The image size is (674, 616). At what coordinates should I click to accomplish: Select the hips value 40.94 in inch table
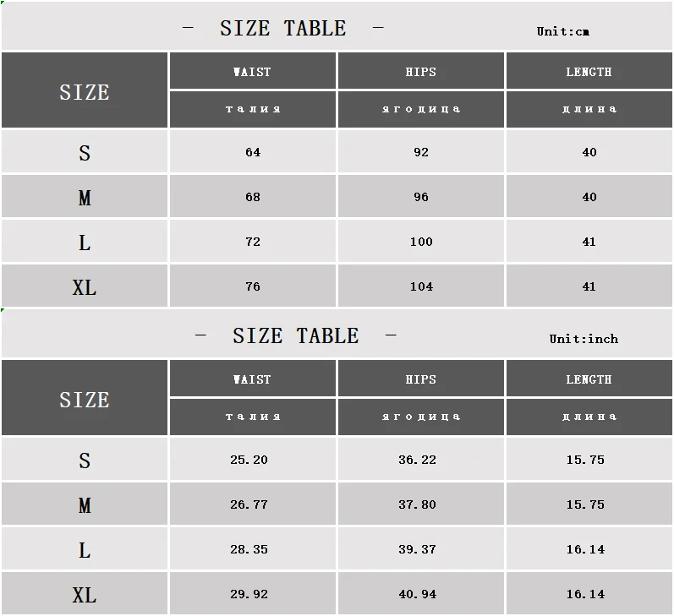pyautogui.click(x=418, y=594)
